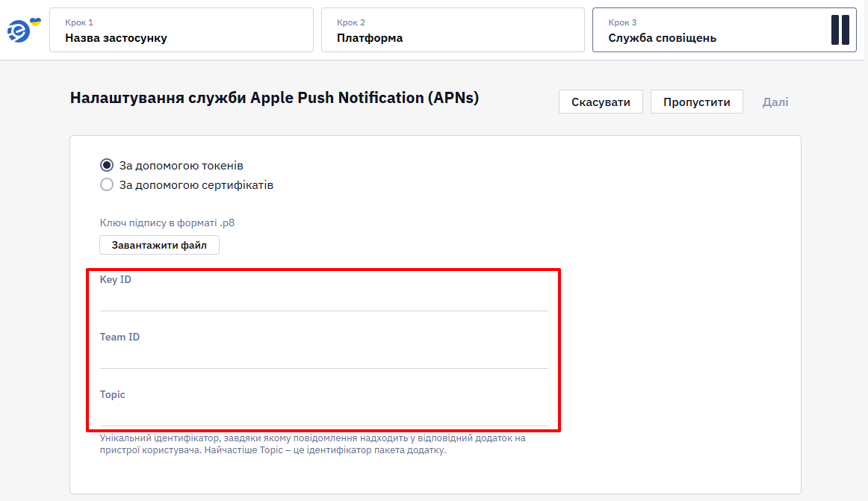
Task: Open step 1 Назва застосунку
Action: (182, 30)
